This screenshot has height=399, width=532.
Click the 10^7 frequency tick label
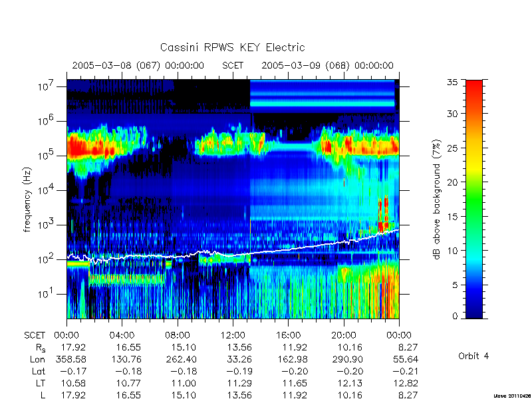[x=47, y=86]
